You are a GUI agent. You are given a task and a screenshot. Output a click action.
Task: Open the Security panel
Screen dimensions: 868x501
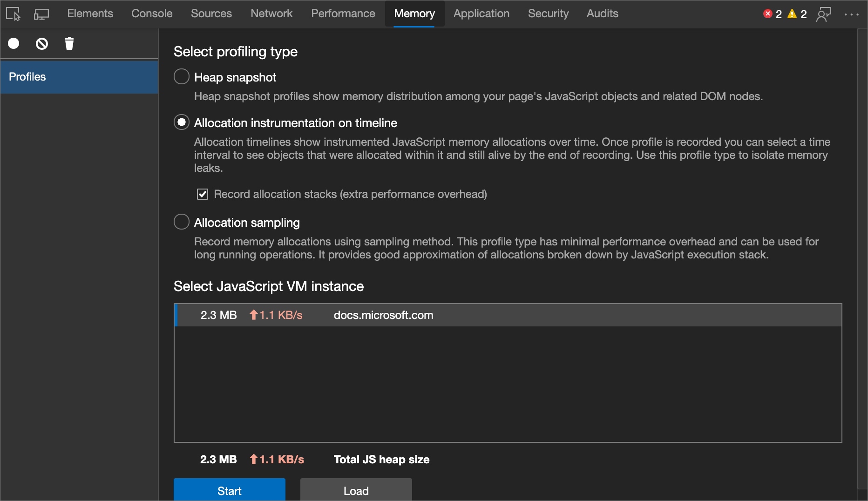tap(548, 14)
